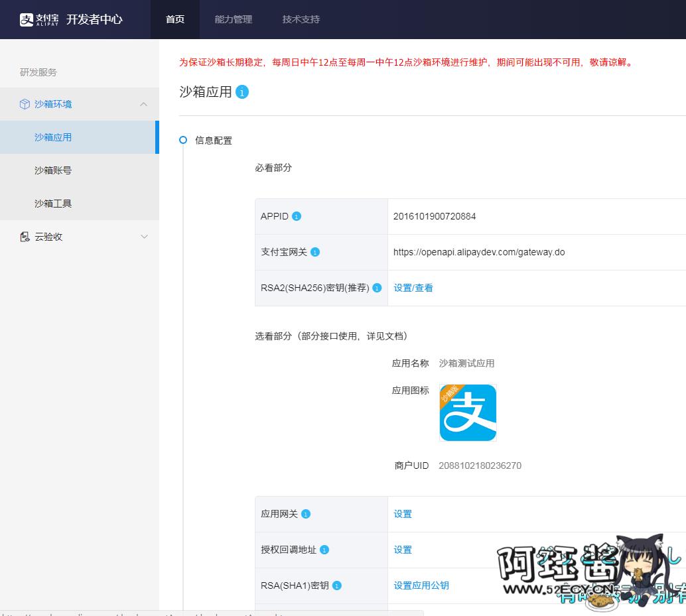Screen dimensions: 686x616
Task: Click the Alipay logo in header
Action: click(x=39, y=19)
